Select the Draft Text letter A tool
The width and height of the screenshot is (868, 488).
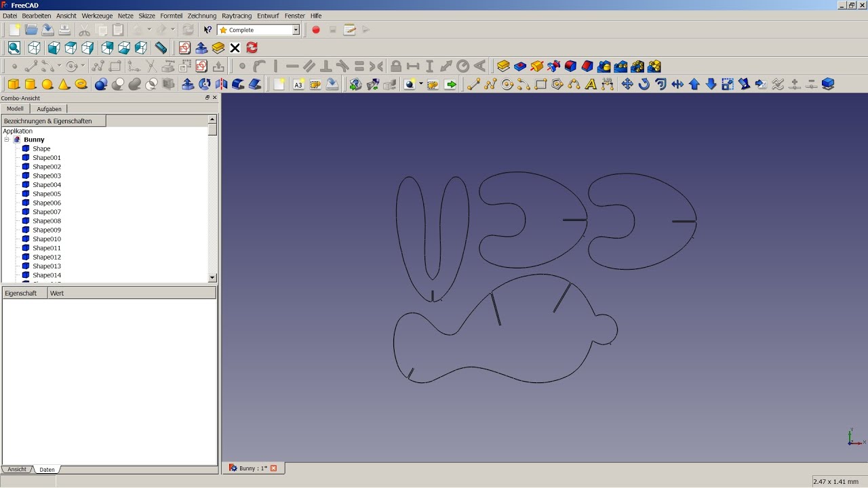591,84
